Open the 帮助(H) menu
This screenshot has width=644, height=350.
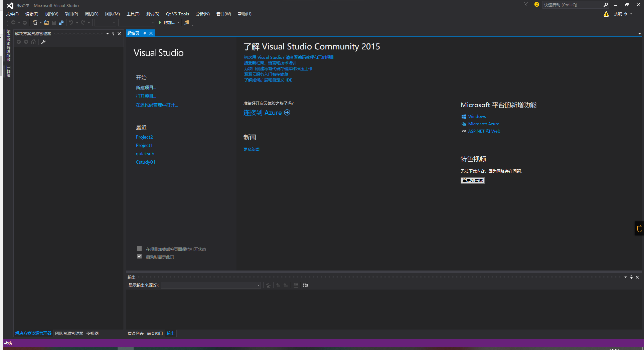(245, 14)
